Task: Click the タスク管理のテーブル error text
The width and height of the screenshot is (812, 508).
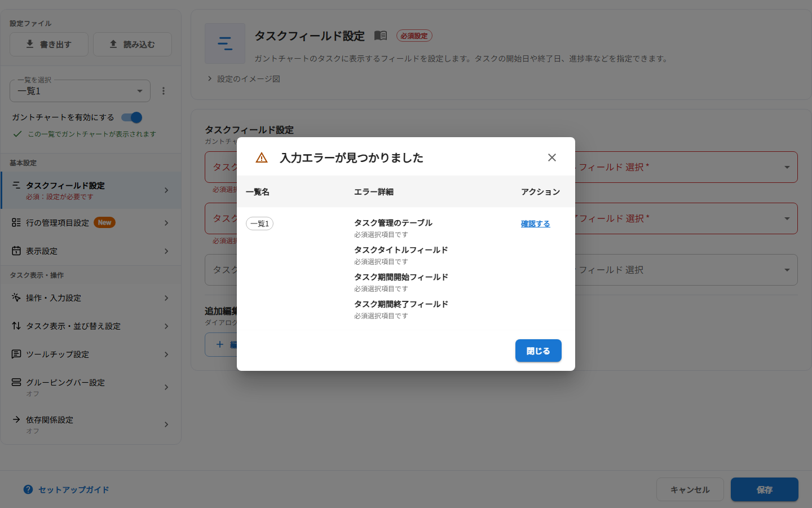Action: pyautogui.click(x=393, y=222)
